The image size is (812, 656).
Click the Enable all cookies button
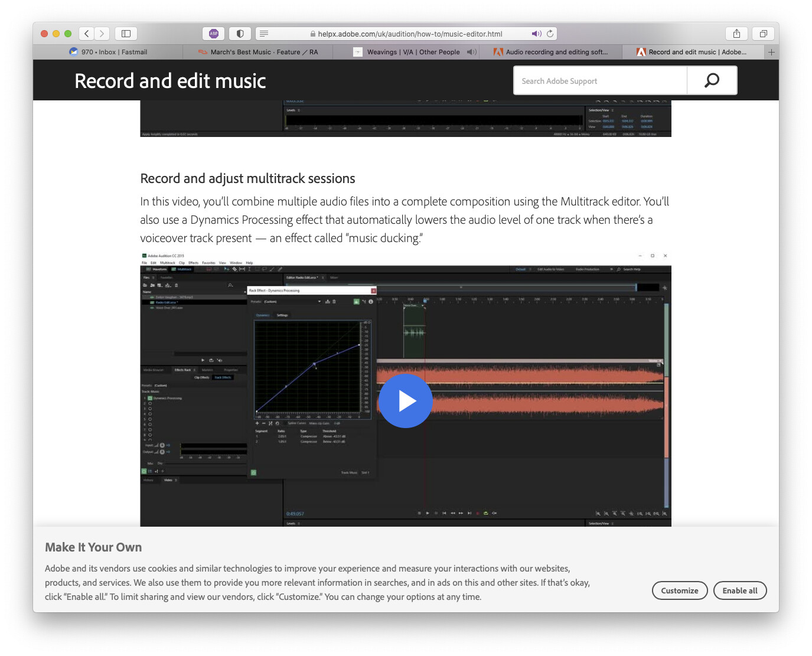[x=740, y=590]
